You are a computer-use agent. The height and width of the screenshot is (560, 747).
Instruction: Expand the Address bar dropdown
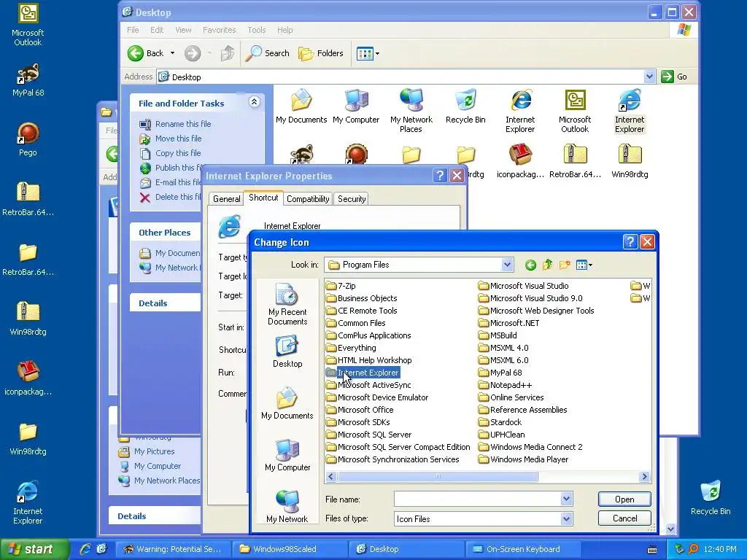point(649,77)
